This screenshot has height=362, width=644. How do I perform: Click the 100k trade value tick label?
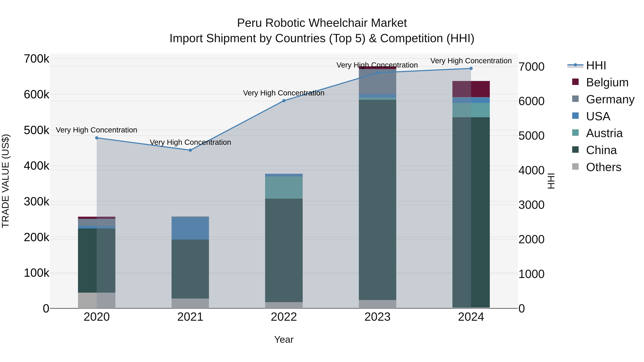(37, 273)
